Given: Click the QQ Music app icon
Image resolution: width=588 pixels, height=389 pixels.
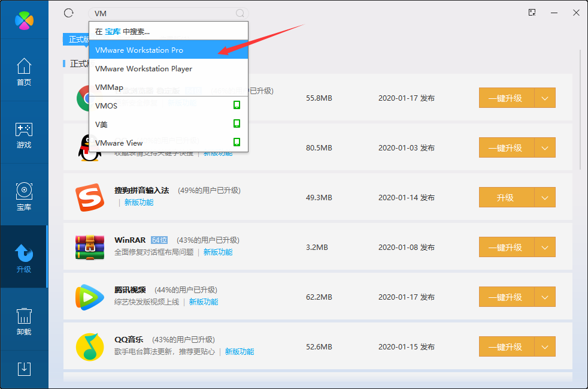Looking at the screenshot, I should click(90, 346).
